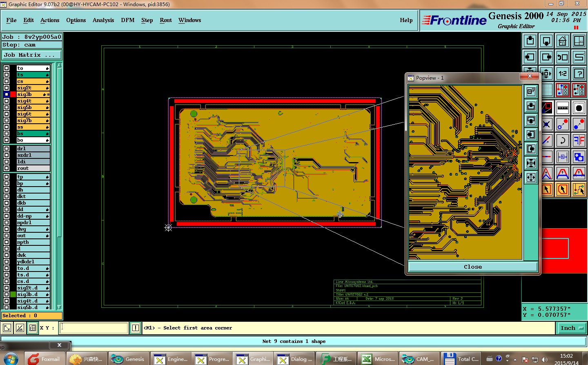Click the pan up icon in Popview
The image size is (588, 365).
click(x=531, y=106)
